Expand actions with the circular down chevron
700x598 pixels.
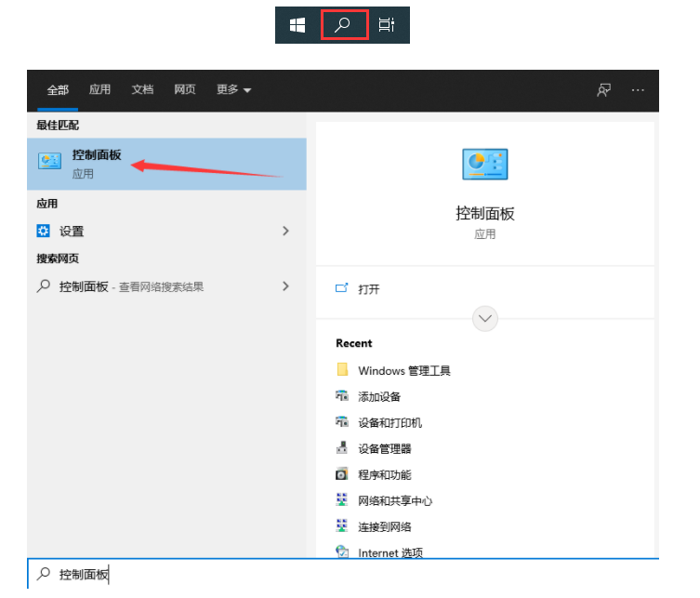click(484, 319)
